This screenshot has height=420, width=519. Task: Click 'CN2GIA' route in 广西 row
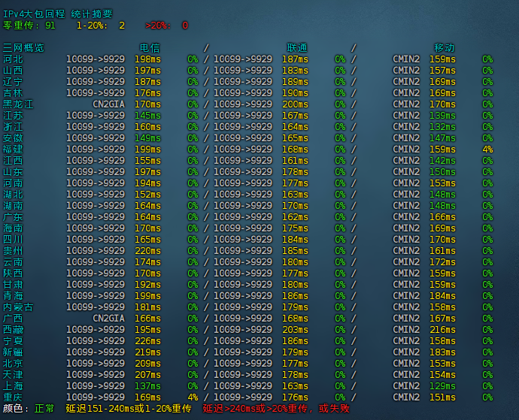tap(108, 318)
